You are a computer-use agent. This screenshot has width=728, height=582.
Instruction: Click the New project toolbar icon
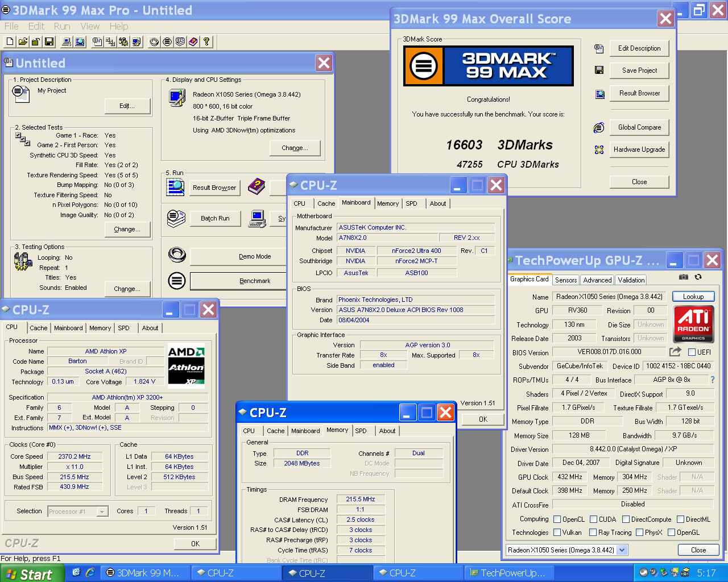click(x=10, y=41)
